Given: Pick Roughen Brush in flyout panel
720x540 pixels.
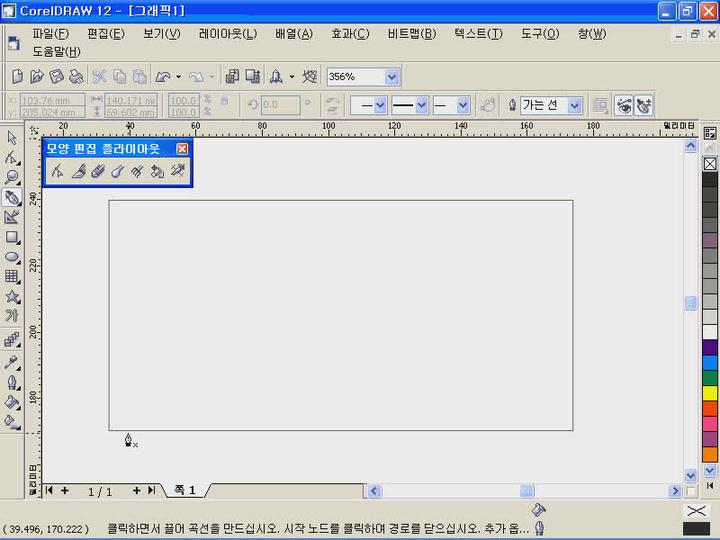Looking at the screenshot, I should (137, 171).
